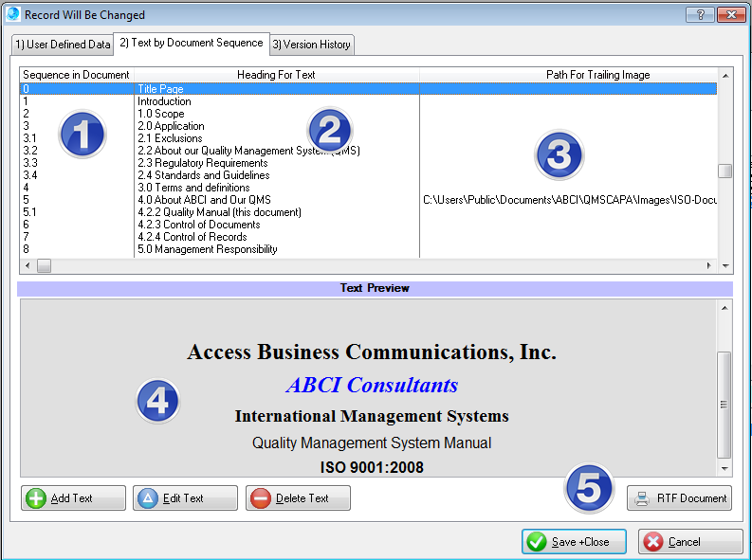Sort by Sequence in Document column header
The width and height of the screenshot is (752, 560).
[x=76, y=75]
